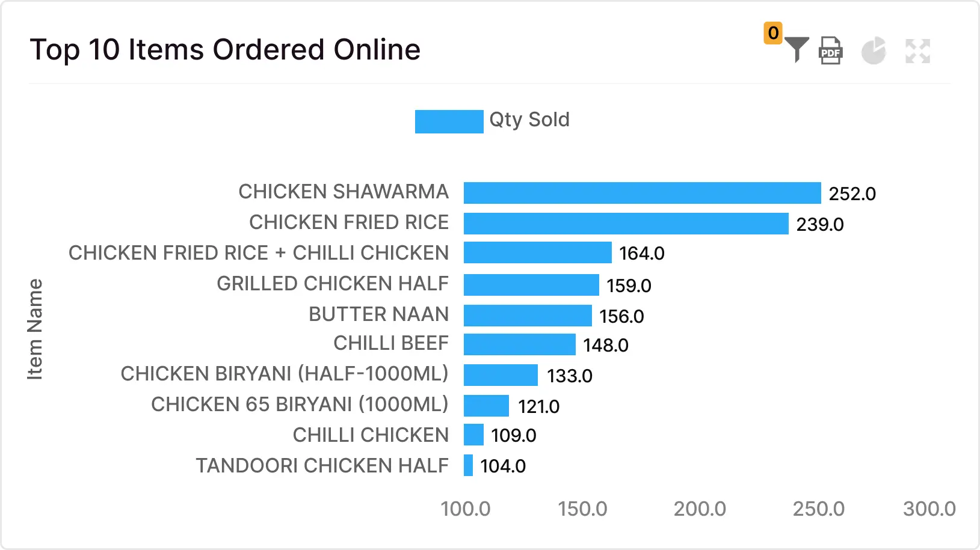Open the filter funnel icon

tap(797, 50)
